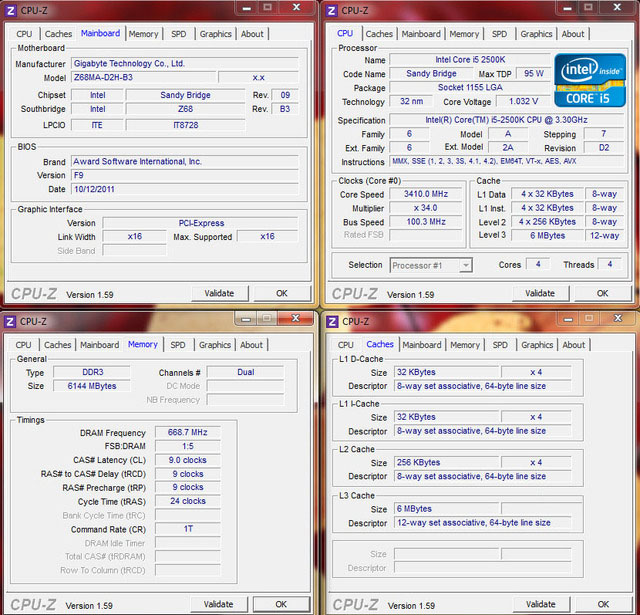Switch to CPU tab in Mainboard window

24,34
